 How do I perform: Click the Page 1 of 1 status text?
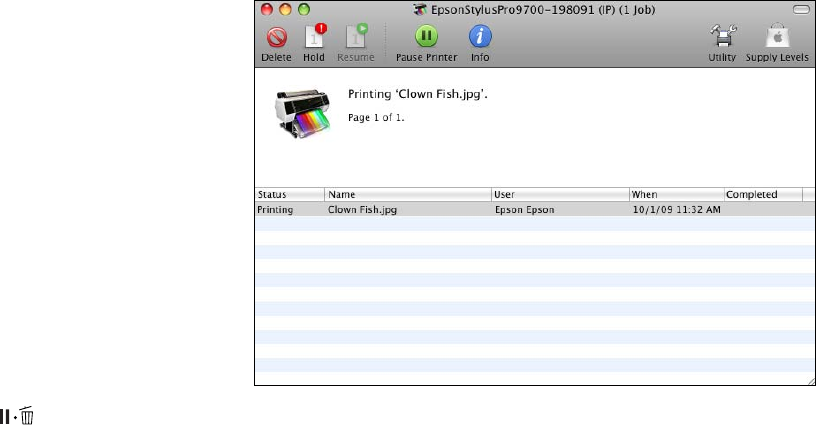(x=376, y=118)
